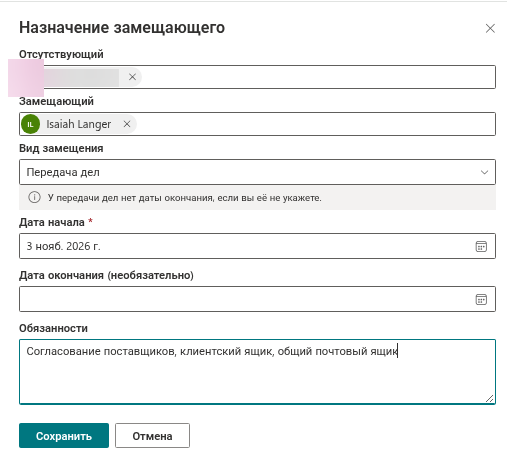Click in the Отсутствующий people field
The height and width of the screenshot is (469, 507).
257,77
